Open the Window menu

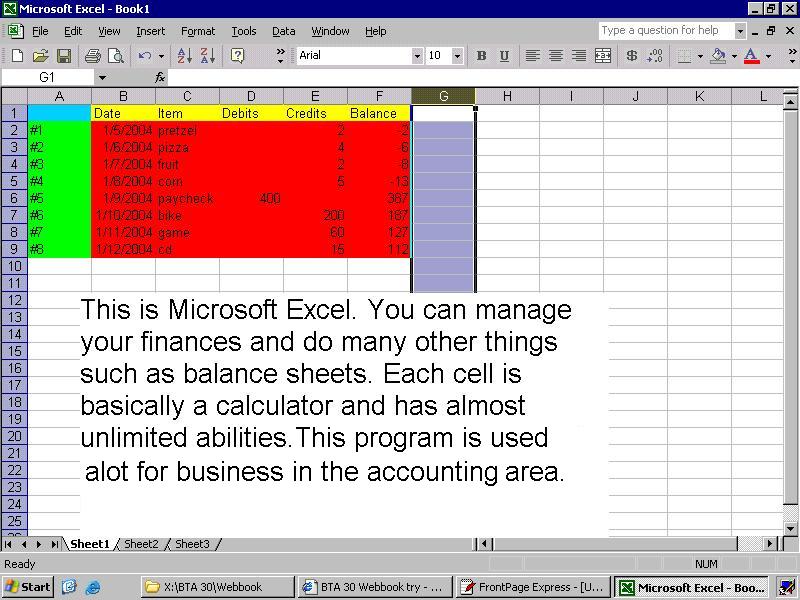[331, 31]
